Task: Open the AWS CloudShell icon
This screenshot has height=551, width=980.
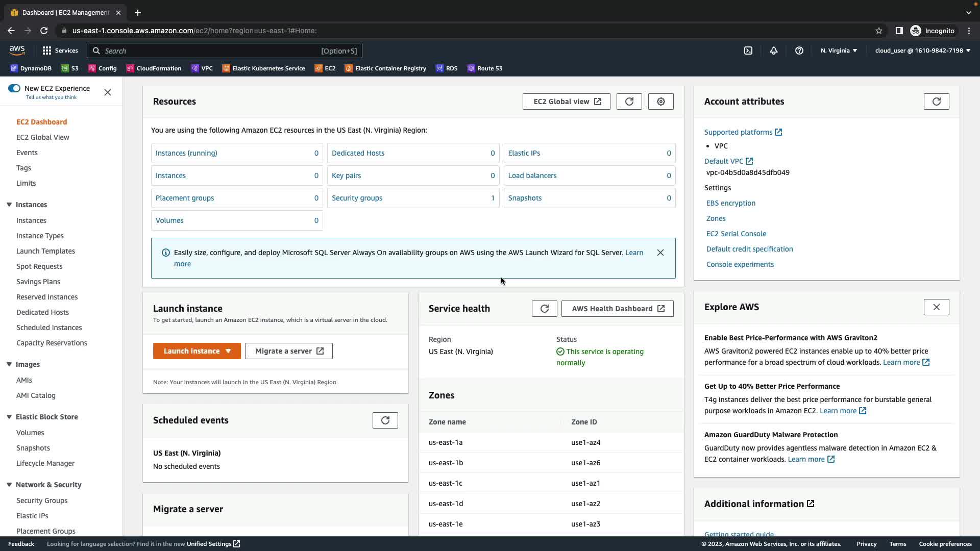Action: pyautogui.click(x=748, y=51)
